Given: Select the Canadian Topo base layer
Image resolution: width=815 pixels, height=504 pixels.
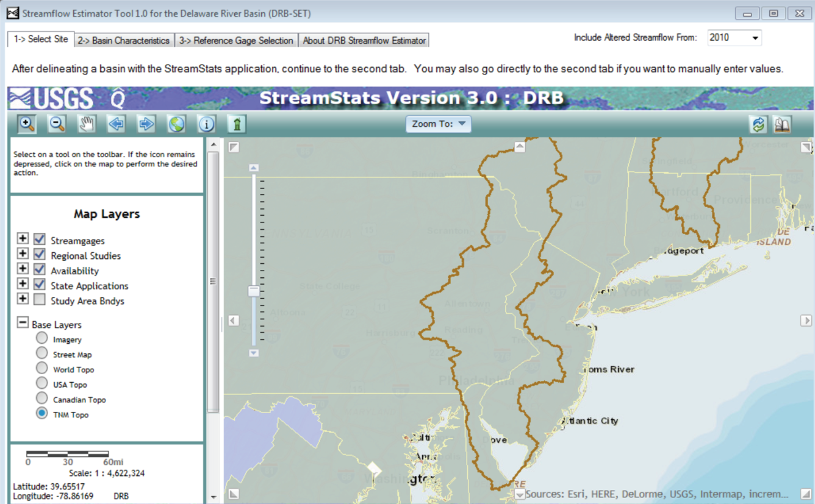Looking at the screenshot, I should click(x=41, y=398).
